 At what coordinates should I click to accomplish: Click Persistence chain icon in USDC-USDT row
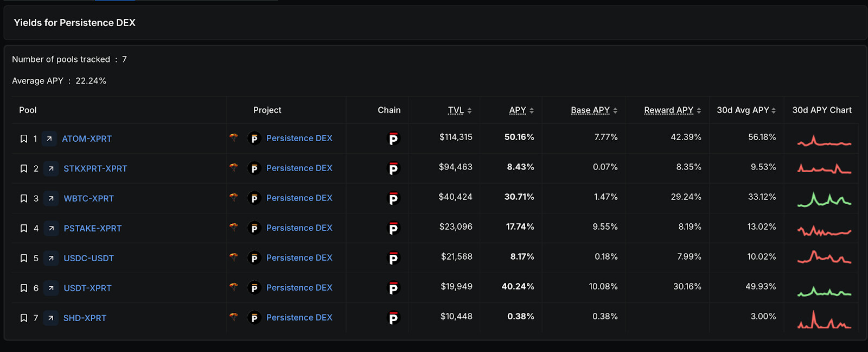point(393,259)
